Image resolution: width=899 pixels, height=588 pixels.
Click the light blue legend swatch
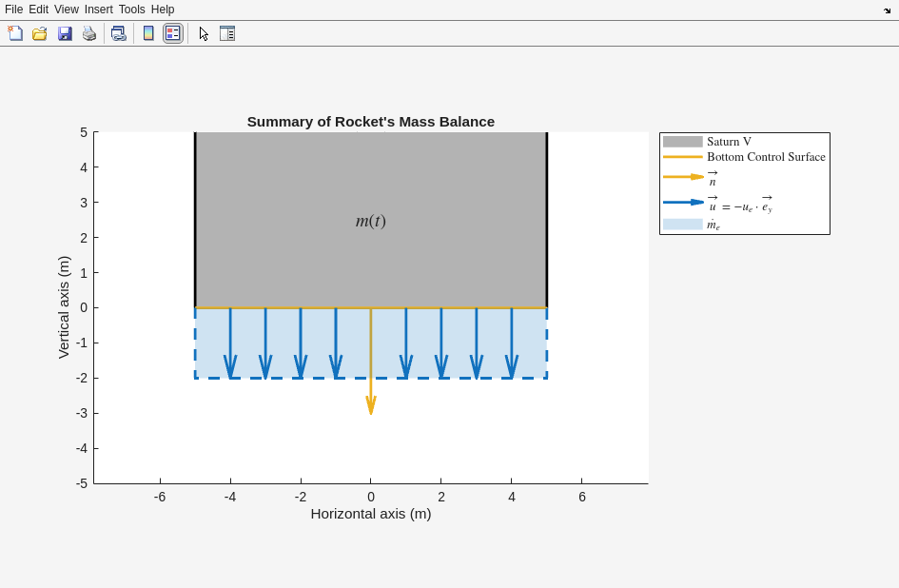(x=682, y=225)
